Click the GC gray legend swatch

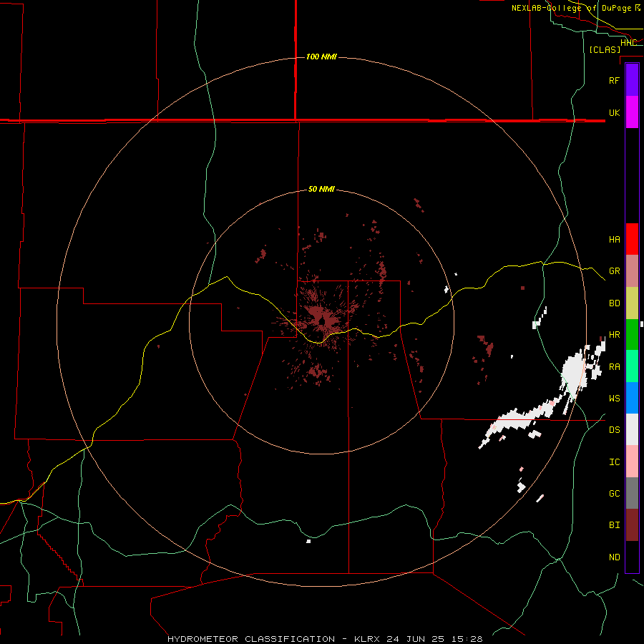click(632, 493)
